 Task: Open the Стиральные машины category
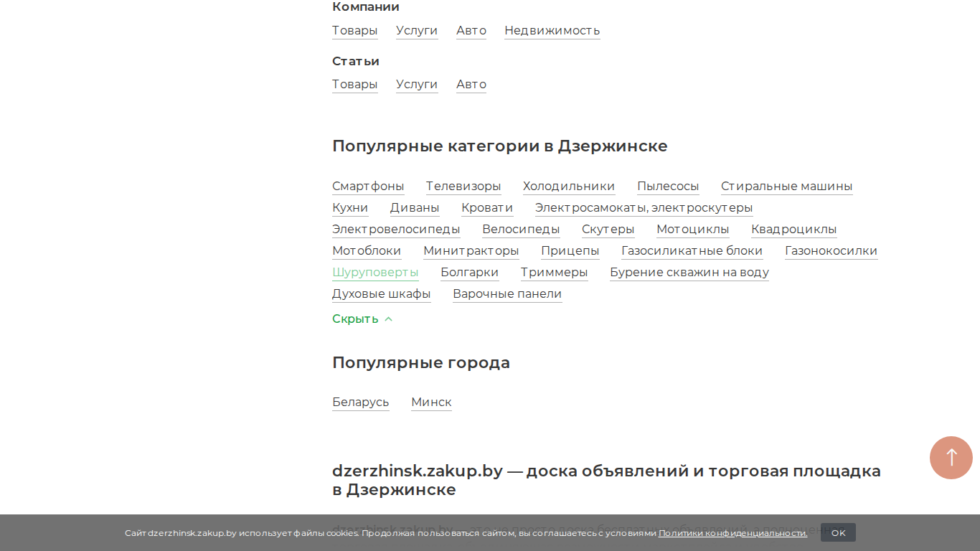click(787, 187)
